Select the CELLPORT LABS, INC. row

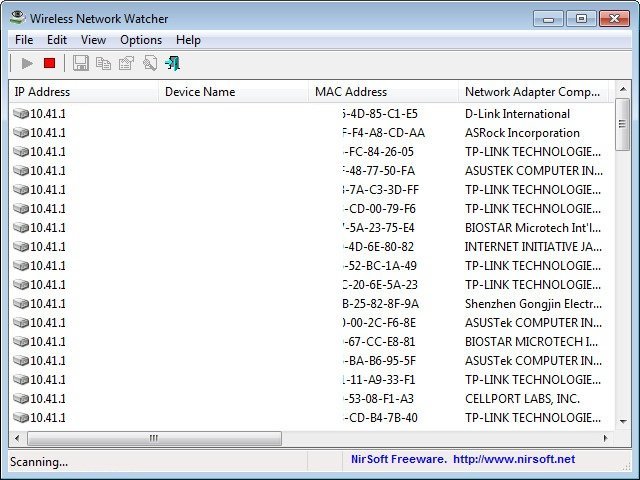pos(522,399)
